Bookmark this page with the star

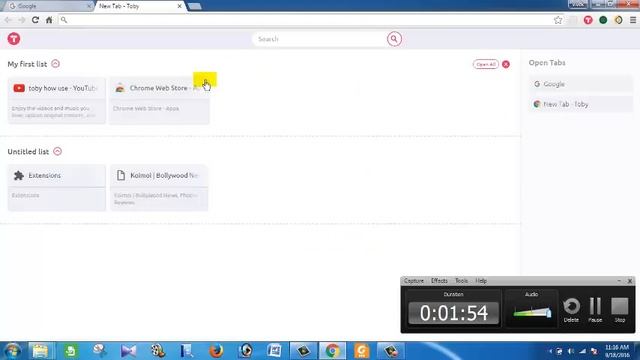(x=558, y=20)
